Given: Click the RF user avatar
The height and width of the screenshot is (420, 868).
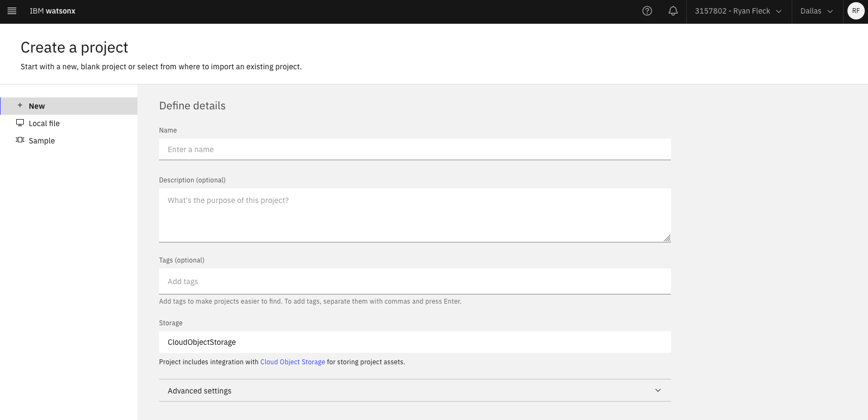Looking at the screenshot, I should click(x=856, y=11).
